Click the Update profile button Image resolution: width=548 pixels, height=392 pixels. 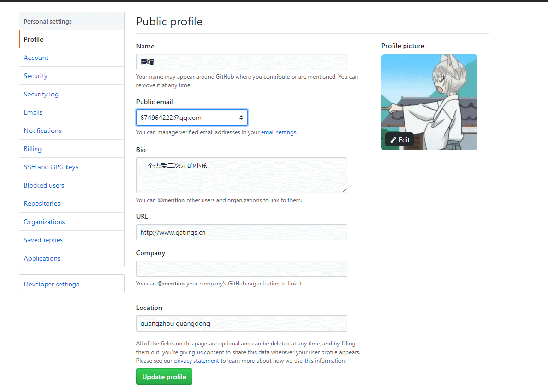click(x=164, y=377)
